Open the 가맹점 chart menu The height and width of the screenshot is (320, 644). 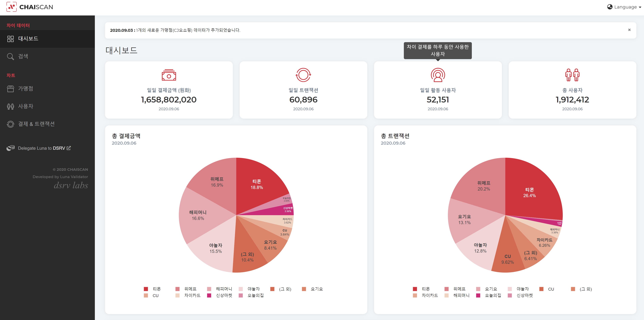47,89
